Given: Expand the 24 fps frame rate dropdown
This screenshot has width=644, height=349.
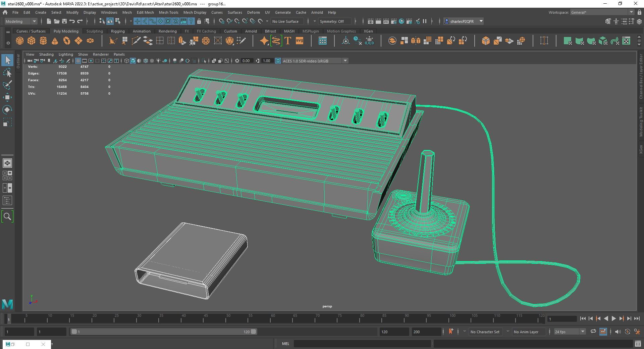Looking at the screenshot, I should (583, 332).
